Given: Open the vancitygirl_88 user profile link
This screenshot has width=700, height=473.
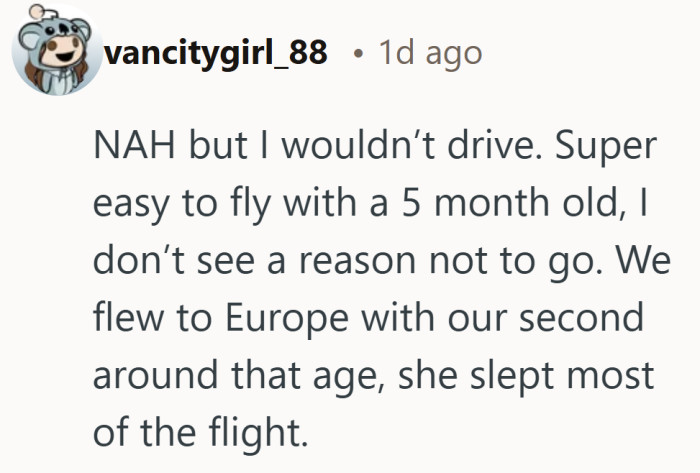Looking at the screenshot, I should coord(215,53).
